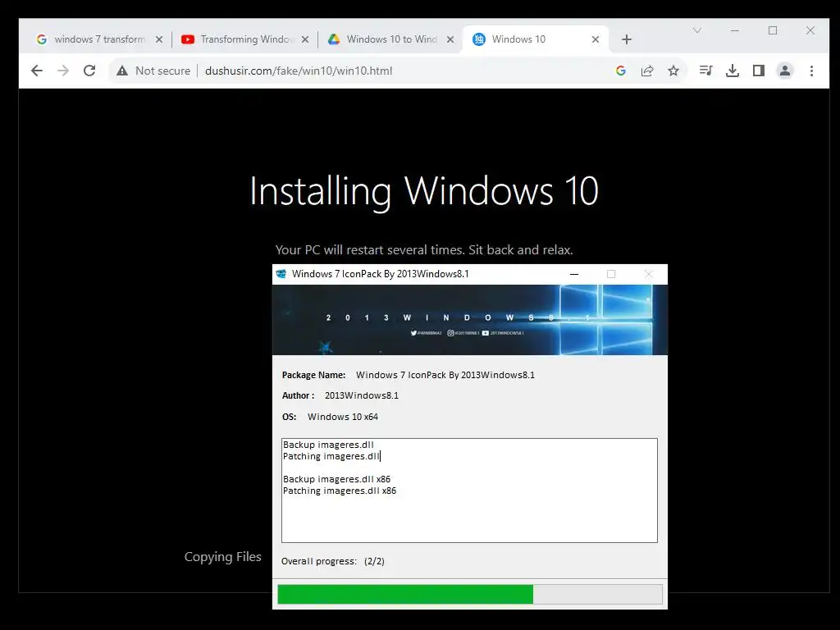This screenshot has width=840, height=630.
Task: Click the address bar URL dushusir.com
Action: (299, 71)
